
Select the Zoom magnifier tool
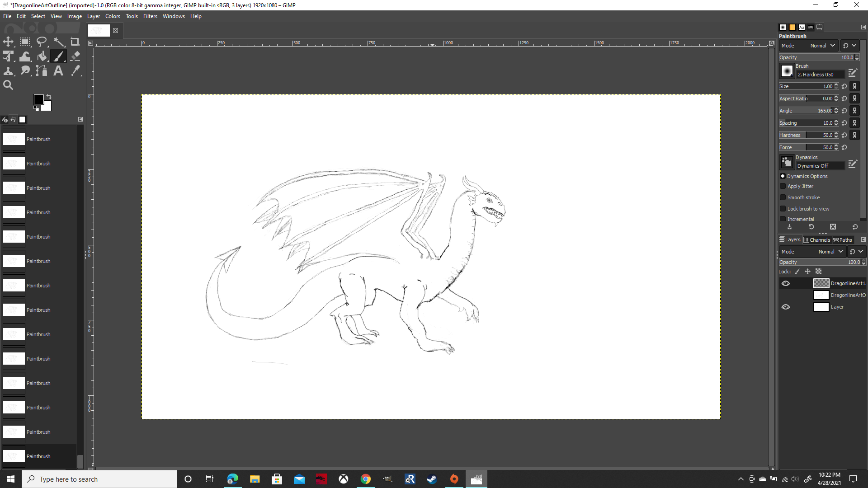pos(8,85)
